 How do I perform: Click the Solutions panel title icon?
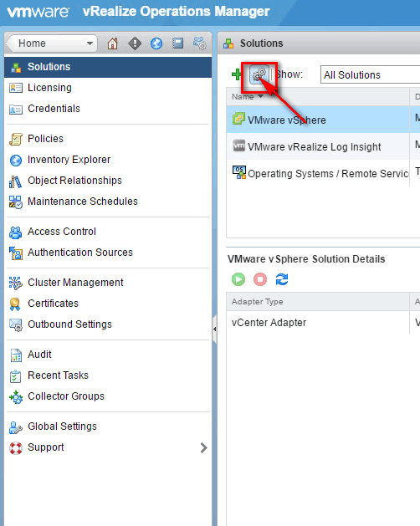pos(228,43)
